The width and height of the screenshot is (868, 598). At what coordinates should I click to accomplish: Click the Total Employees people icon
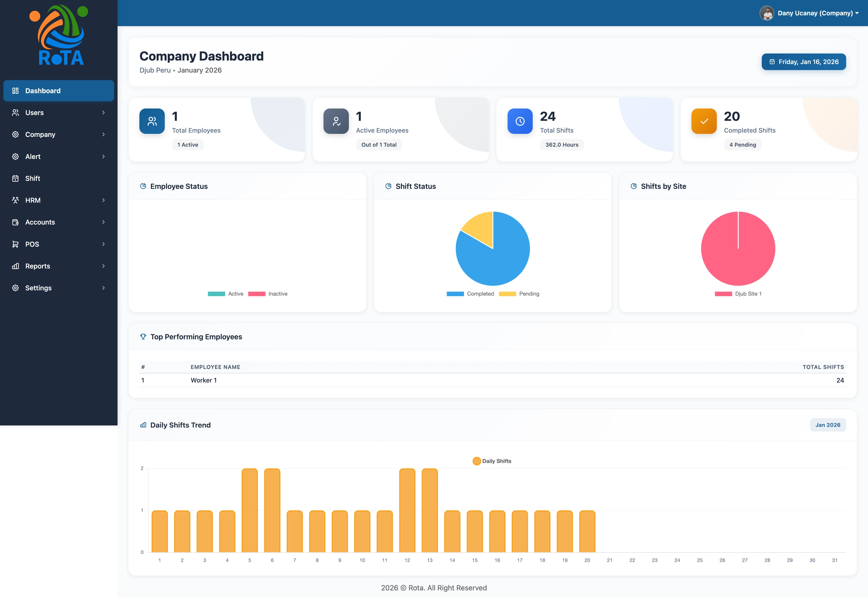pos(152,121)
